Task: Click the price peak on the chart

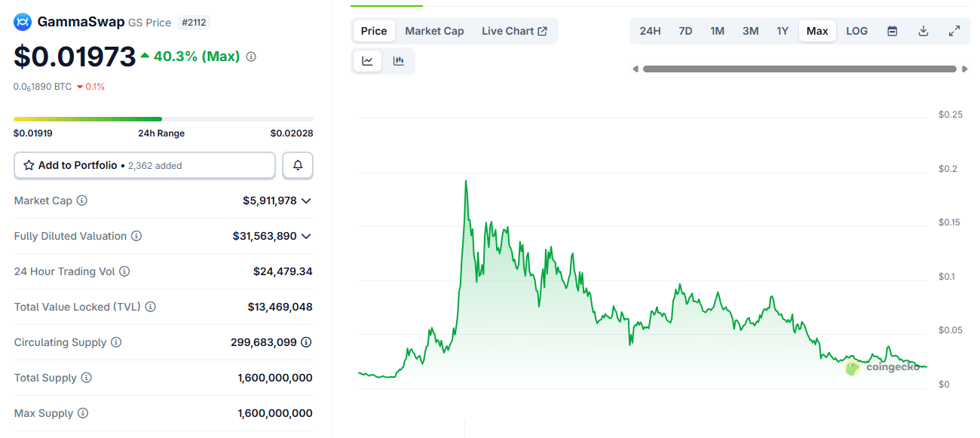Action: click(x=466, y=182)
